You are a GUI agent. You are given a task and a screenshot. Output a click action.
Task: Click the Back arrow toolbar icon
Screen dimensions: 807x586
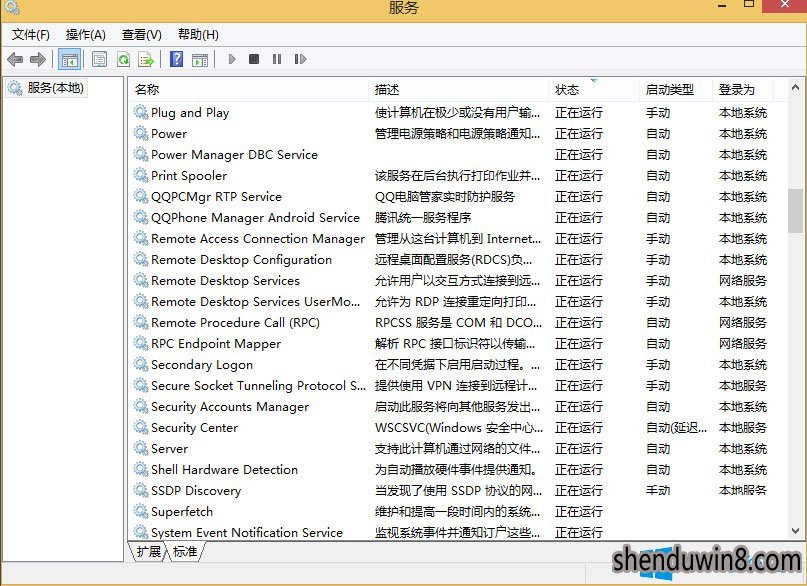pos(15,60)
